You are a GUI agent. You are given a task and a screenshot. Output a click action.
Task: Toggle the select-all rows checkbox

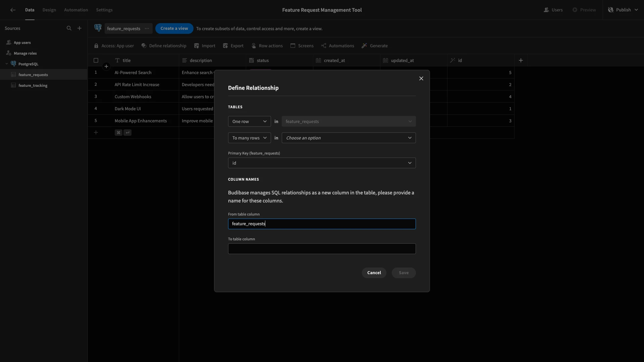[96, 60]
